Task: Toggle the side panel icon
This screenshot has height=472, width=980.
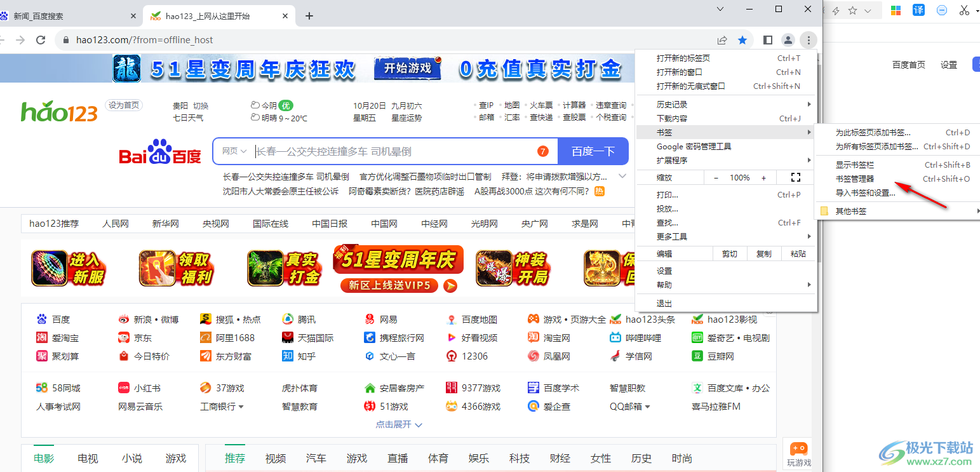Action: (768, 40)
